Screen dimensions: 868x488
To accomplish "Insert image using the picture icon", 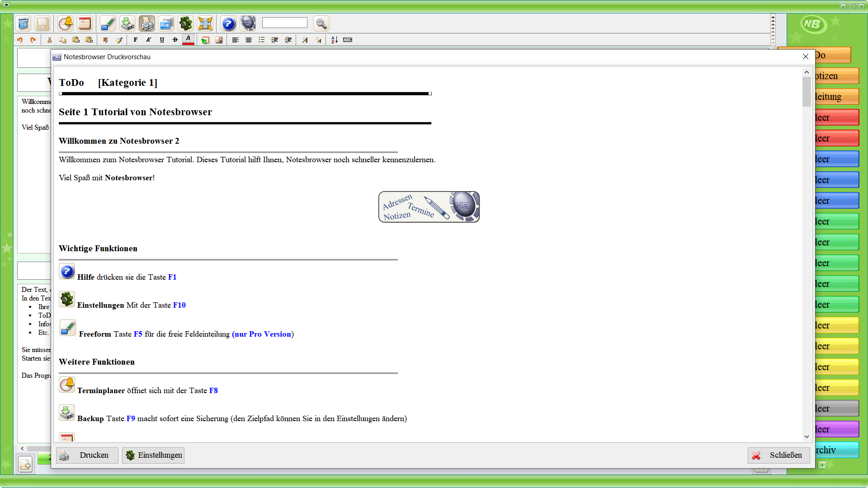I will tap(219, 40).
